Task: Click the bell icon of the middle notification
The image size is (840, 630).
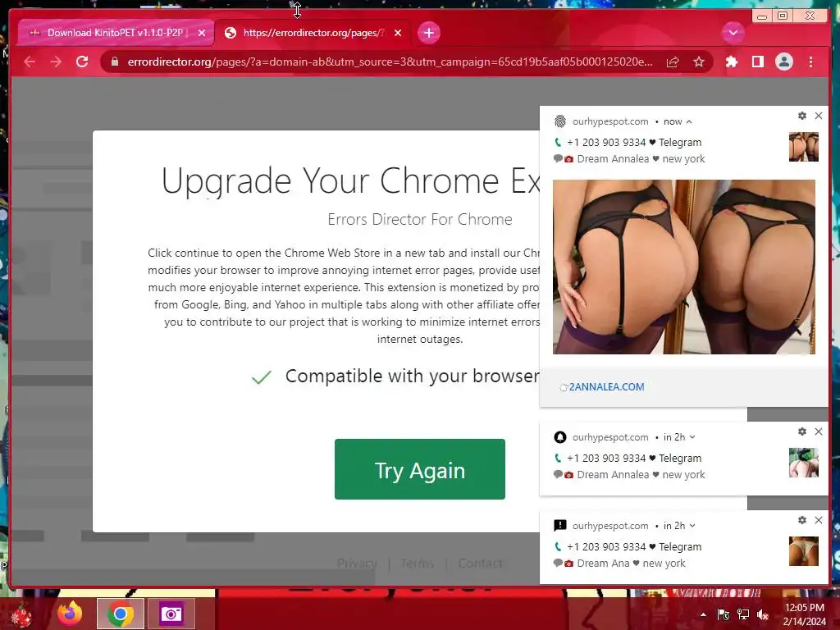Action: (559, 437)
